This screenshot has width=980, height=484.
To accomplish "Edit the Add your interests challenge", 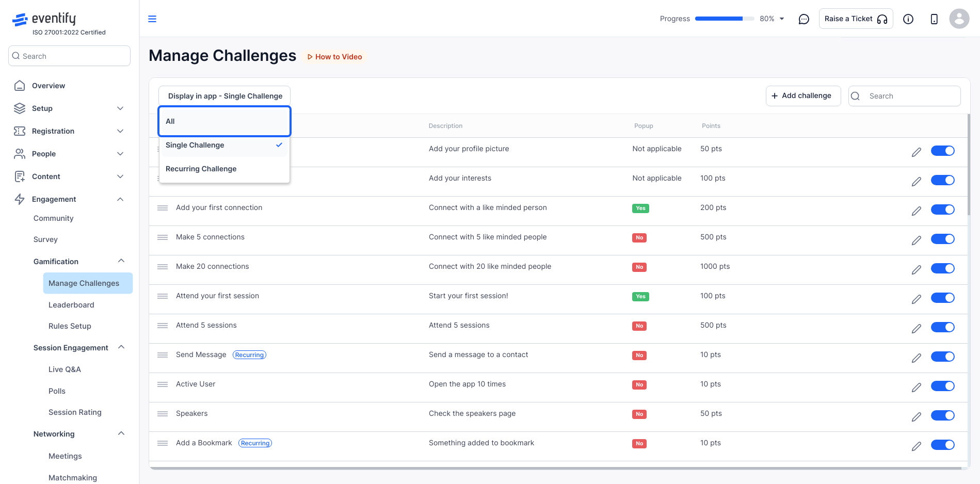I will [917, 181].
